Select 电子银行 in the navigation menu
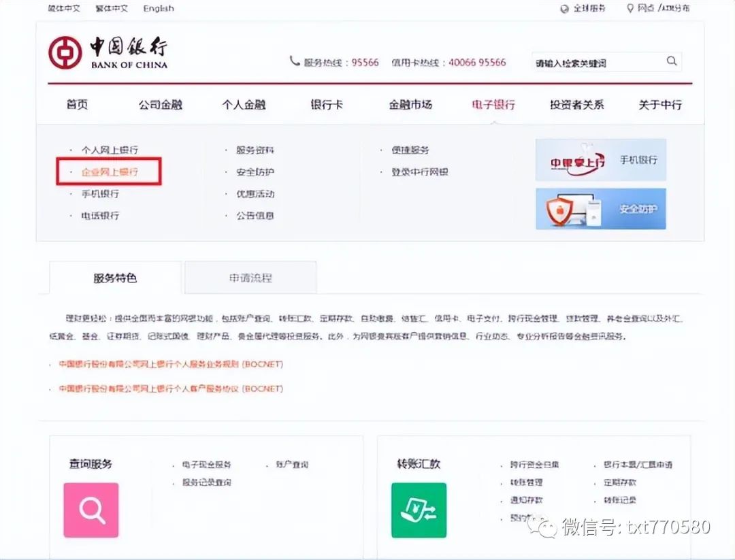The width and height of the screenshot is (735, 560). pyautogui.click(x=493, y=104)
